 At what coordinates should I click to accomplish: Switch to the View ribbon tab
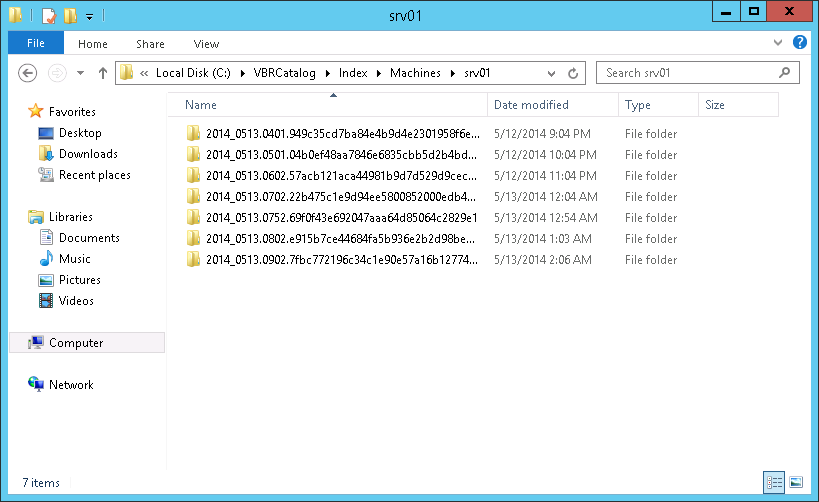tap(206, 44)
